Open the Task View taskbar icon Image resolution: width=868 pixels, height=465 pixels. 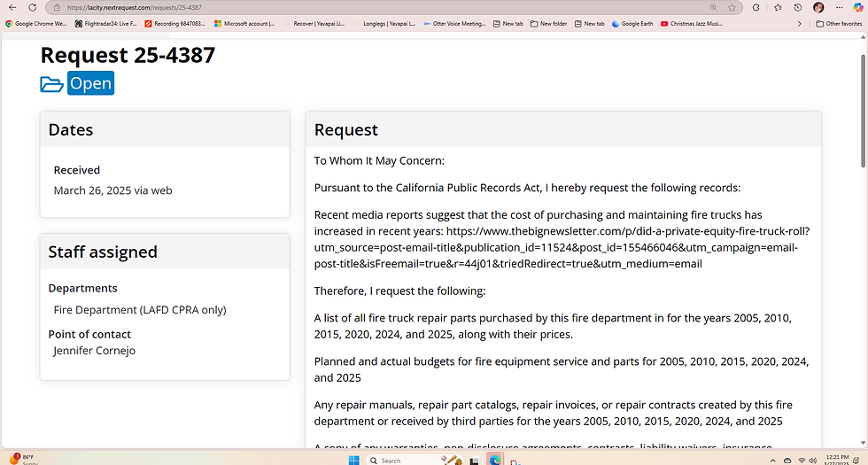(x=474, y=461)
